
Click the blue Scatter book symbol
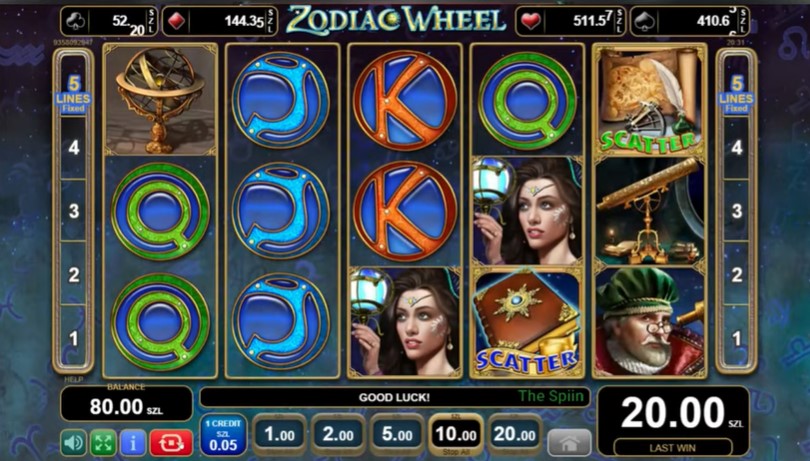[x=527, y=321]
